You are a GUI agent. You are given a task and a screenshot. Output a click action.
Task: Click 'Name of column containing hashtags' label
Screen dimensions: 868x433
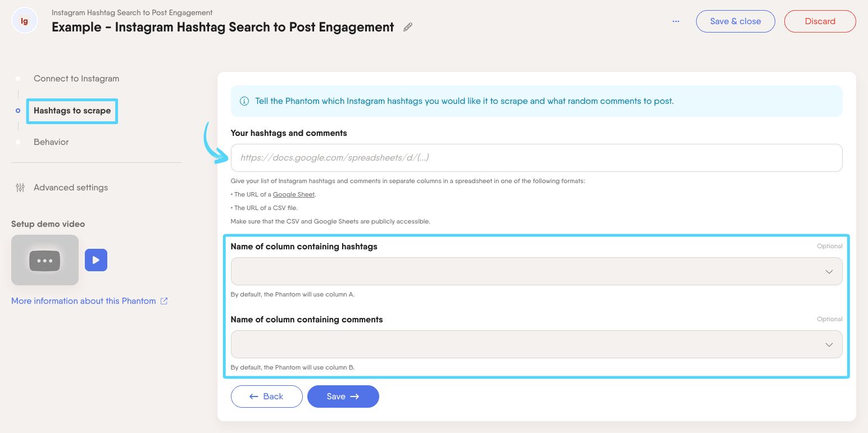(x=304, y=247)
